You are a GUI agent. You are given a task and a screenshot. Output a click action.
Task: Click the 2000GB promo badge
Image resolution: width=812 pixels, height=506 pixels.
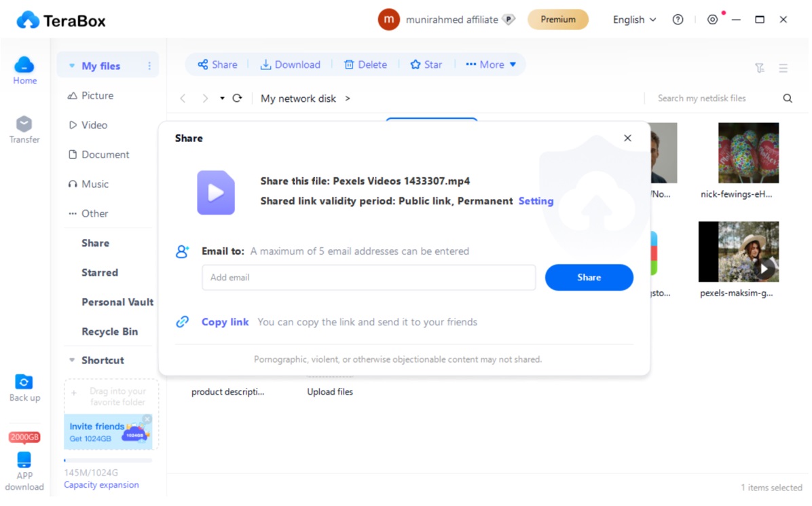coord(24,437)
